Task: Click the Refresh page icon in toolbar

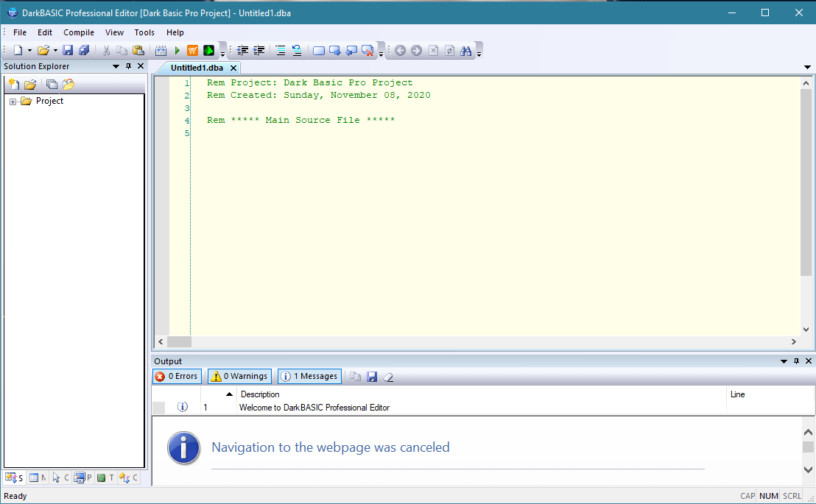Action: [450, 51]
